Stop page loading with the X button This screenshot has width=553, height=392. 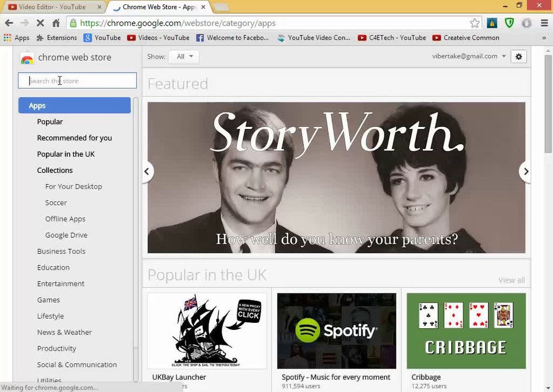[40, 23]
